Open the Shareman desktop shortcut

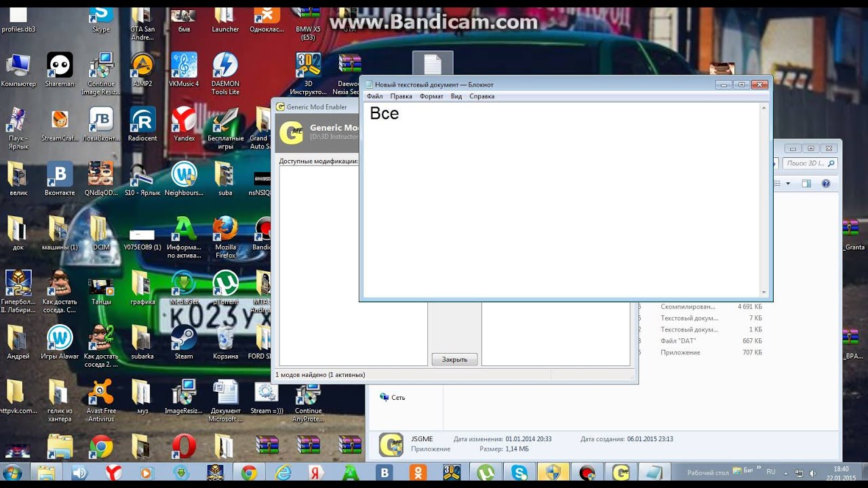click(60, 70)
